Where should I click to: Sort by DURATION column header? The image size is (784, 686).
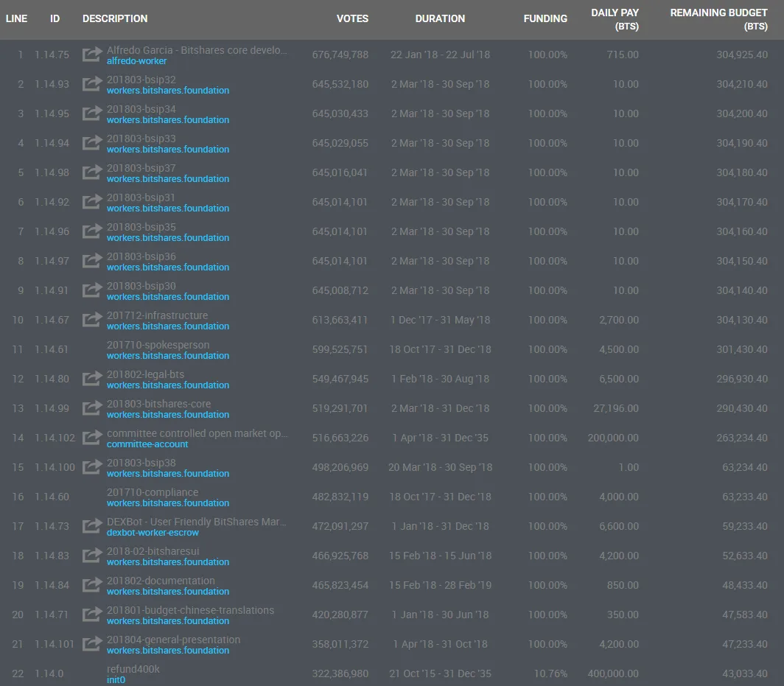[x=440, y=18]
